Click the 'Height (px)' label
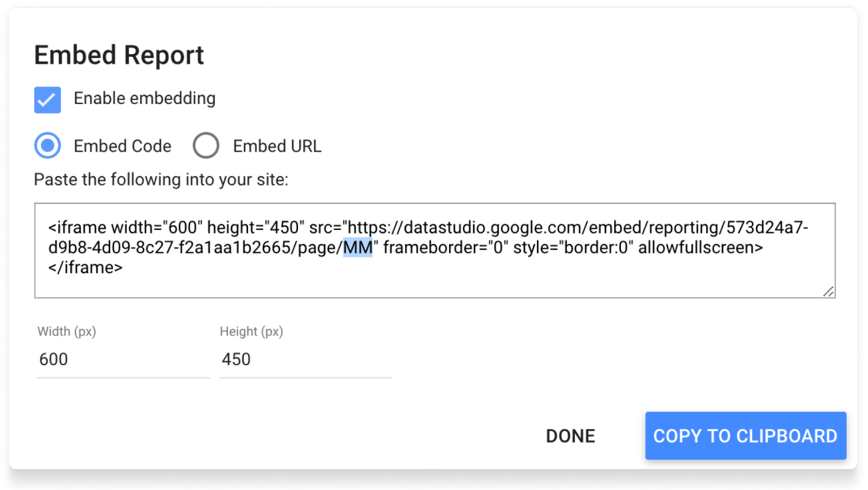The width and height of the screenshot is (868, 490). (251, 332)
